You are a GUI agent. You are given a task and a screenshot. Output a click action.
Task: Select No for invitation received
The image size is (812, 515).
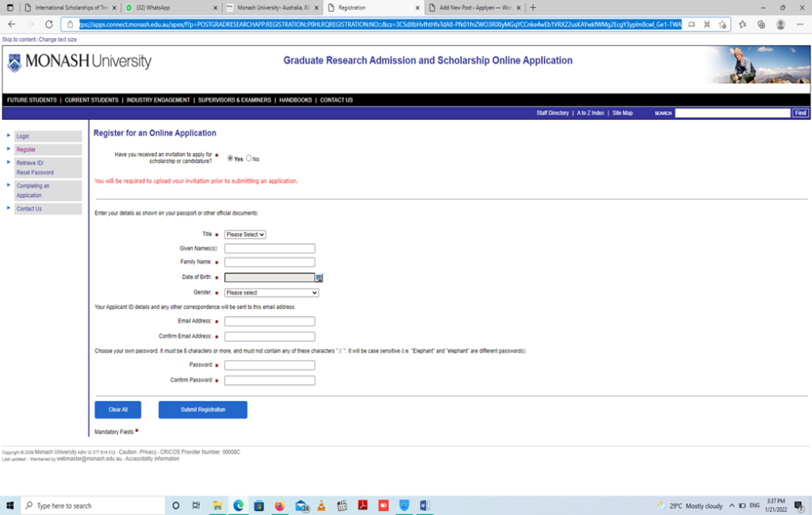248,158
